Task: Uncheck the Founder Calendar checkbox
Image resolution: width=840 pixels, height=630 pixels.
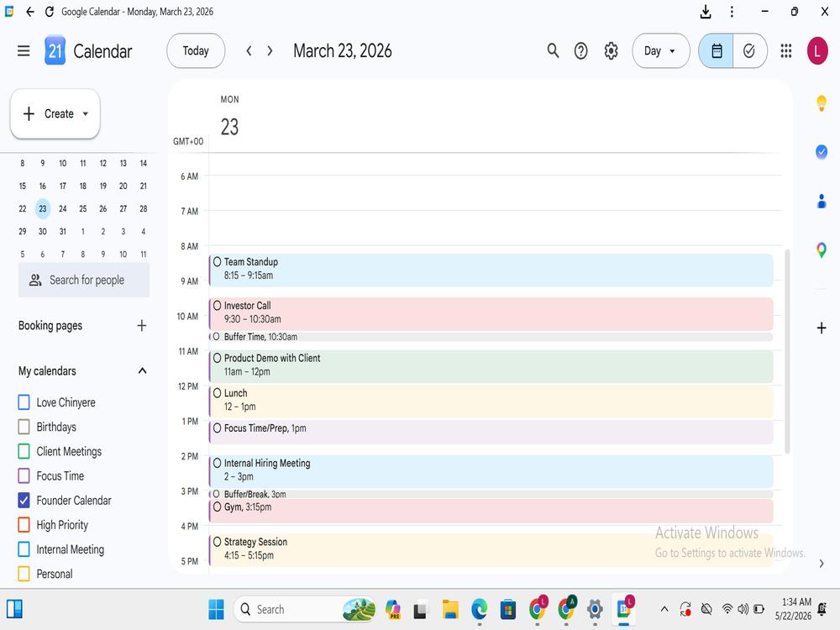Action: [24, 501]
